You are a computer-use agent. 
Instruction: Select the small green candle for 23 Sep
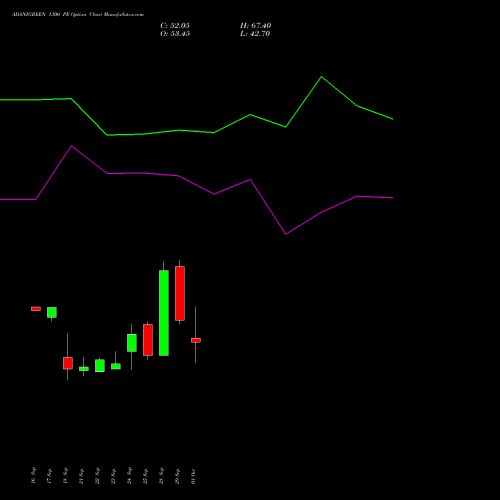[x=116, y=366]
